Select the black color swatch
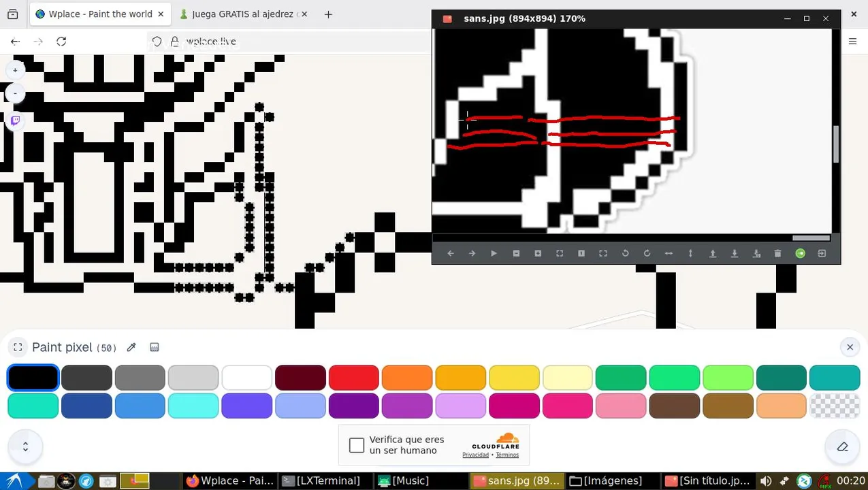 click(33, 378)
